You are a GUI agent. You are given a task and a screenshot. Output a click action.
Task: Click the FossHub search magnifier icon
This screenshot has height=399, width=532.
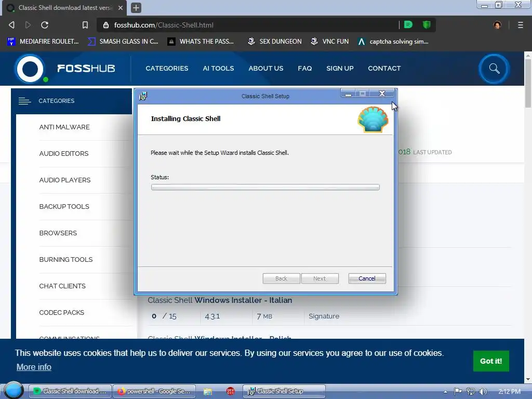point(494,69)
